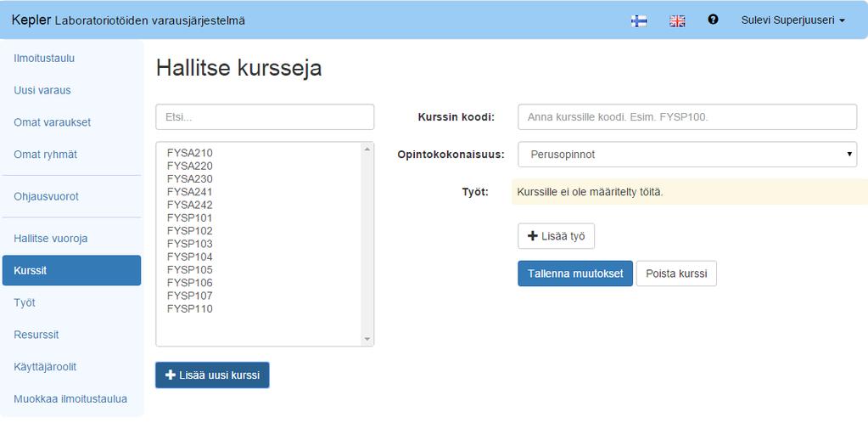Open the Sulevi Superjuuseri user menu
This screenshot has height=440, width=868.
[x=792, y=20]
